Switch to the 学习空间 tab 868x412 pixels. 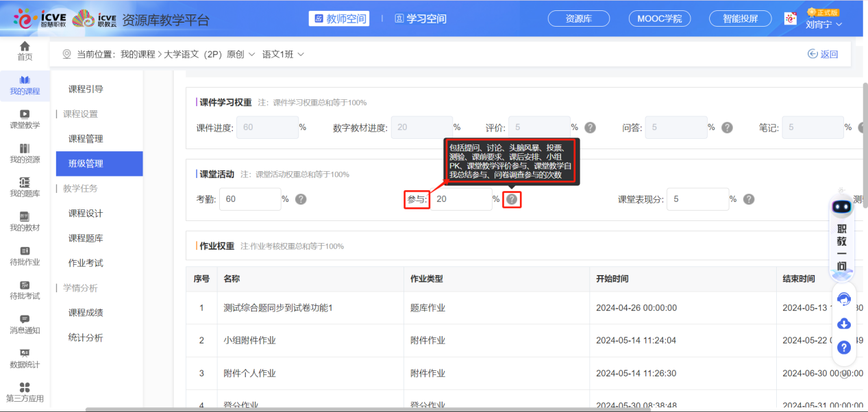coord(420,18)
